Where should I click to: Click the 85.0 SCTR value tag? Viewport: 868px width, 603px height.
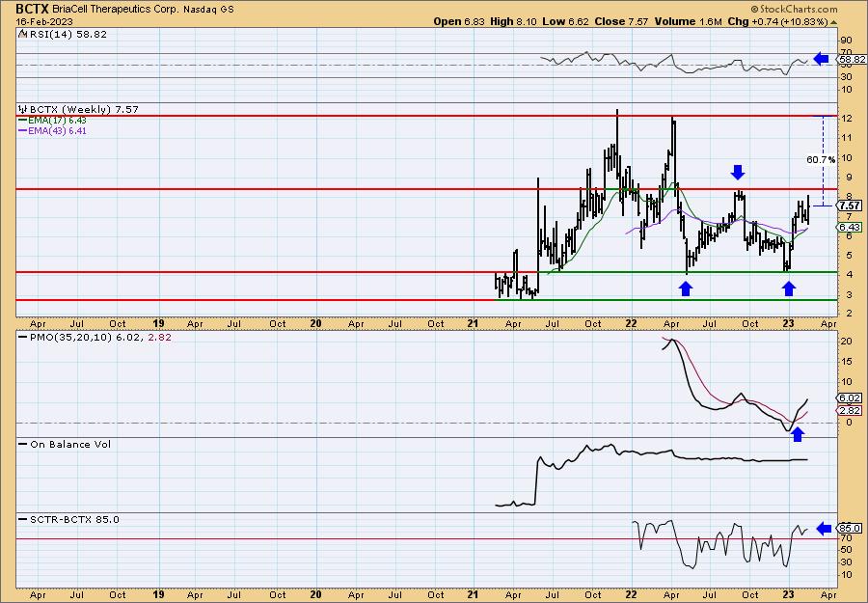click(x=849, y=529)
